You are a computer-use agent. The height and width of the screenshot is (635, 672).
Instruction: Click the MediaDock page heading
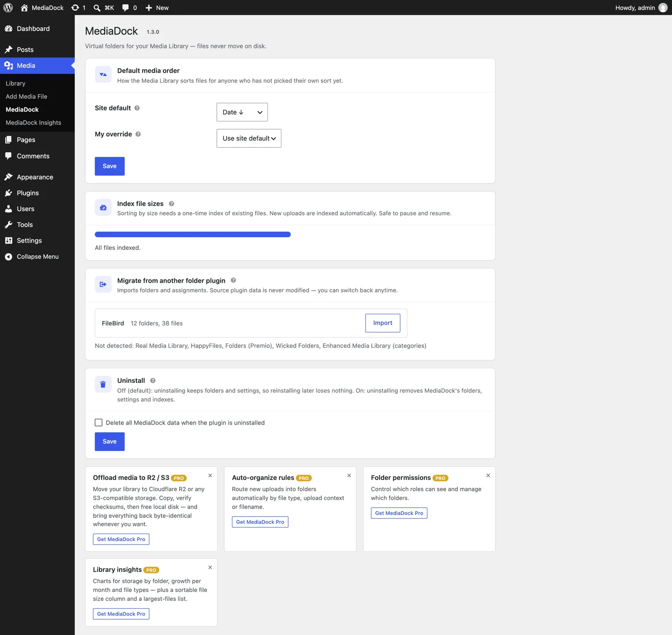(111, 31)
